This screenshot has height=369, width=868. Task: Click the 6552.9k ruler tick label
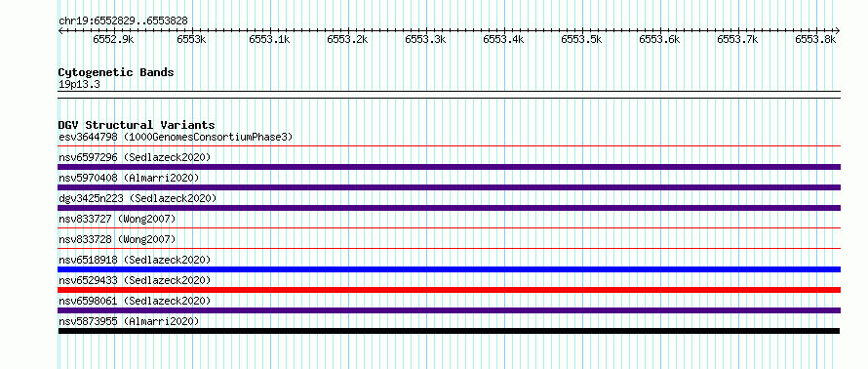113,39
